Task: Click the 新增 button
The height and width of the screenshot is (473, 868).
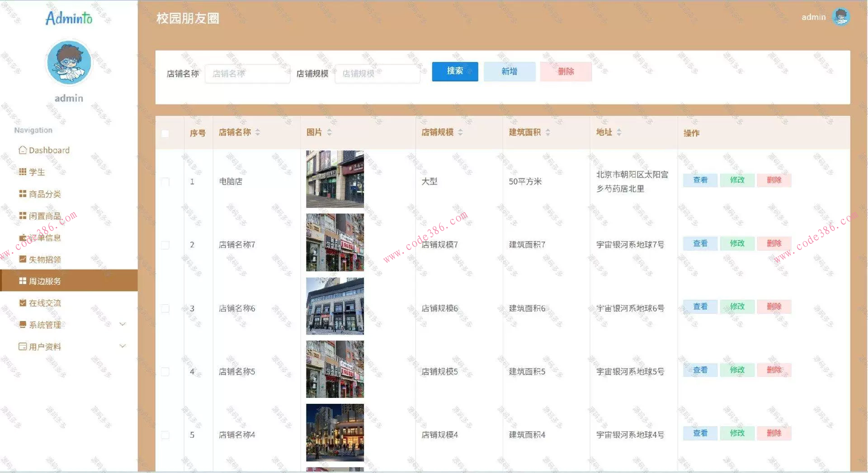Action: click(x=509, y=71)
